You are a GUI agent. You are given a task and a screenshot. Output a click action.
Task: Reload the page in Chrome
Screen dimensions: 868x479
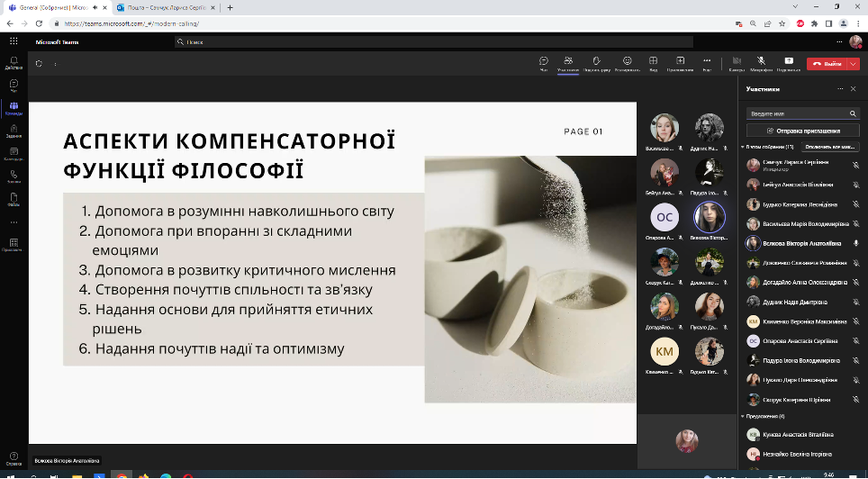click(x=39, y=23)
